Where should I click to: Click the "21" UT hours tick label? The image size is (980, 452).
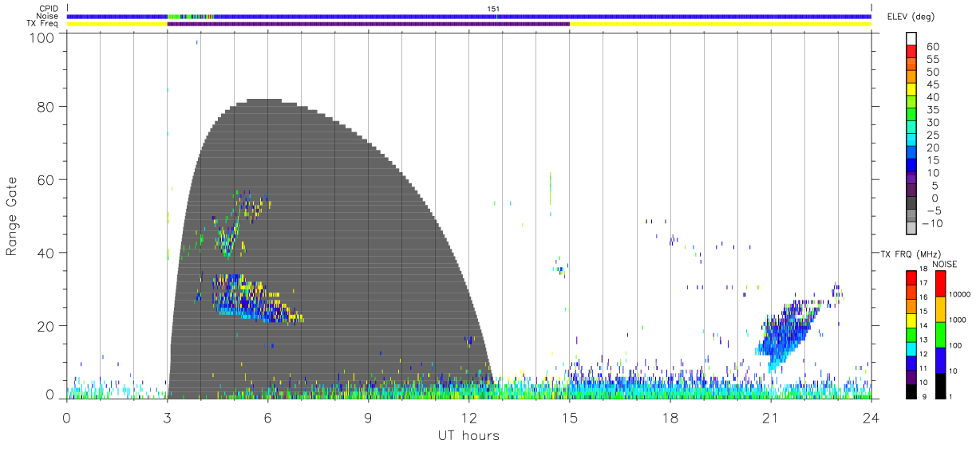[x=770, y=417]
